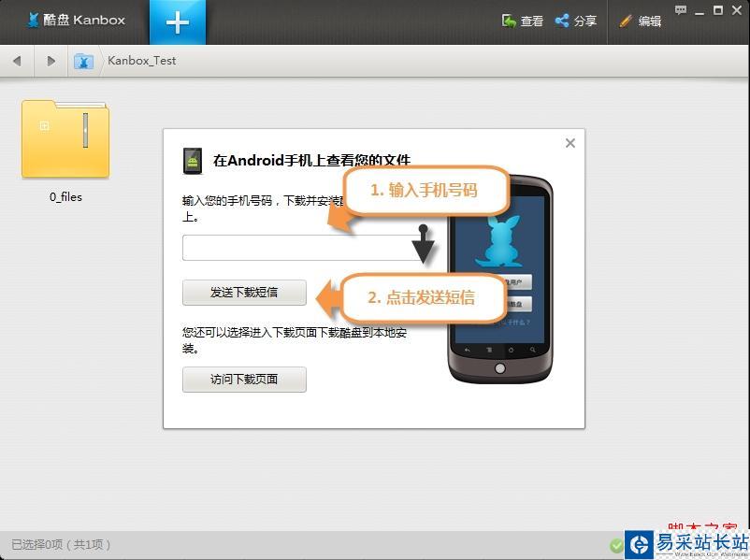Screen dimensions: 750x560
Task: Click the Kanbox_Test folder breadcrumb icon
Action: pos(83,60)
